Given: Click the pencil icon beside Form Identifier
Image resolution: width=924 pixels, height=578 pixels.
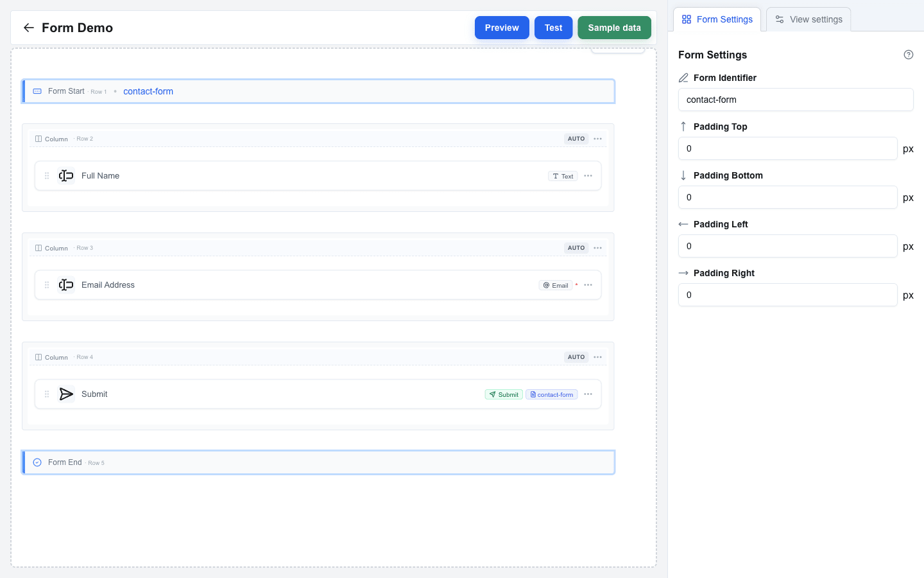Looking at the screenshot, I should (683, 78).
